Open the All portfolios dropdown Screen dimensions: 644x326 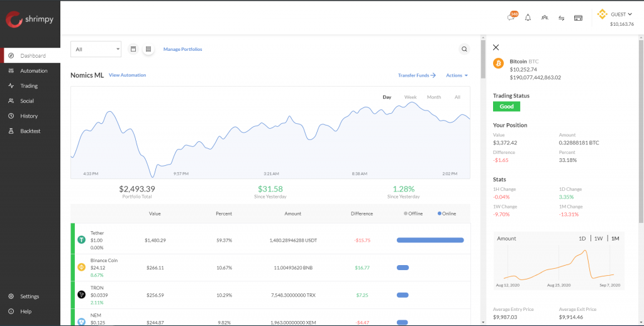coord(96,49)
